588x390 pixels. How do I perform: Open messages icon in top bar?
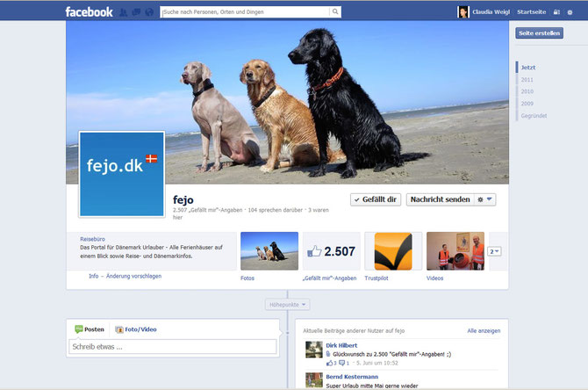[136, 12]
